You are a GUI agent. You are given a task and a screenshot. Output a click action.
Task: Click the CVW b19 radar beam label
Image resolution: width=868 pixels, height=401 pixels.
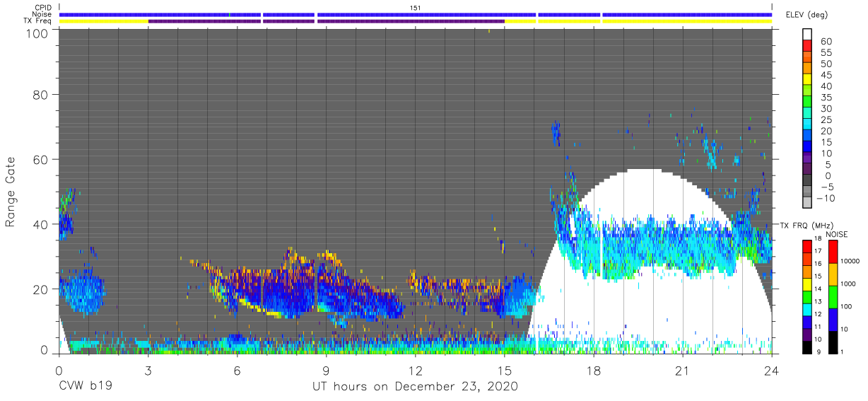pyautogui.click(x=85, y=386)
